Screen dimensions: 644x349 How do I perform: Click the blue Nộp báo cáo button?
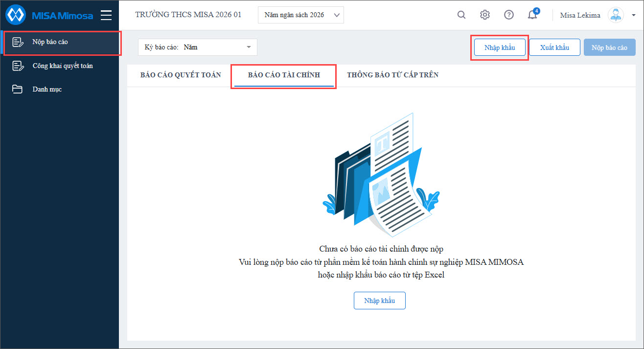tap(609, 47)
